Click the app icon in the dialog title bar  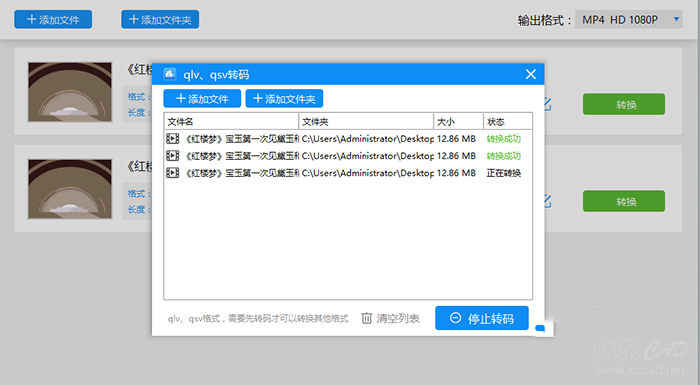click(170, 74)
